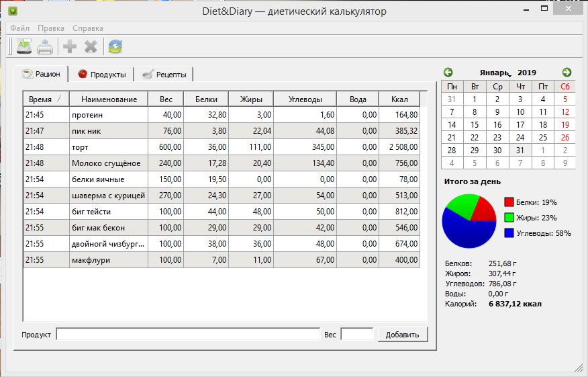Switch to the Продукты tab

[103, 74]
